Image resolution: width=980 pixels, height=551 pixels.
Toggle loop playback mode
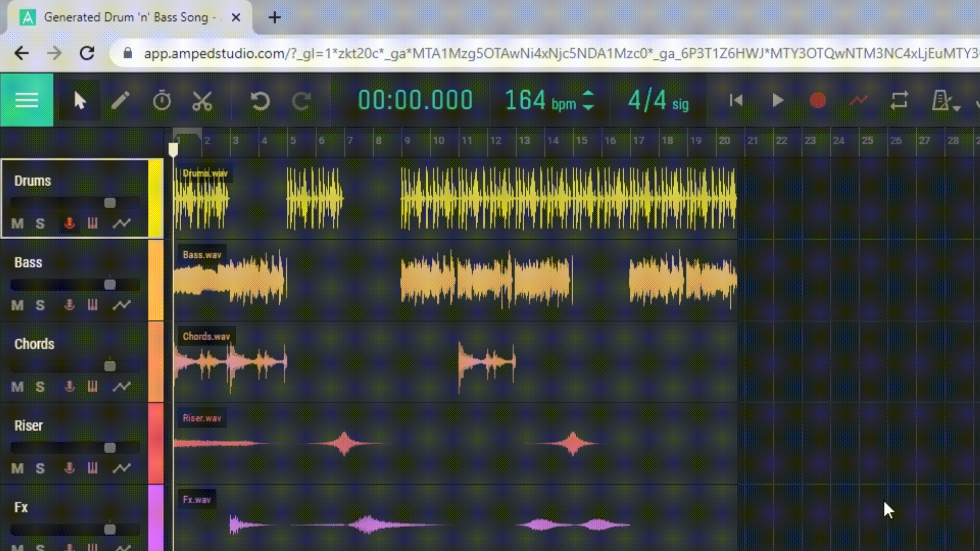tap(899, 100)
